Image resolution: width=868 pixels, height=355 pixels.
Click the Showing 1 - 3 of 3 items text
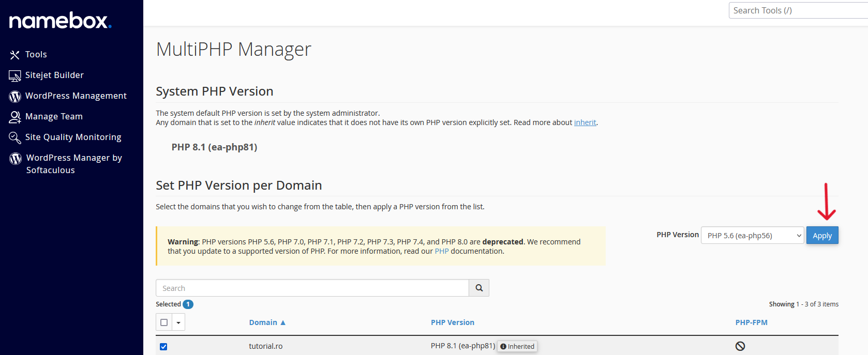tap(804, 304)
